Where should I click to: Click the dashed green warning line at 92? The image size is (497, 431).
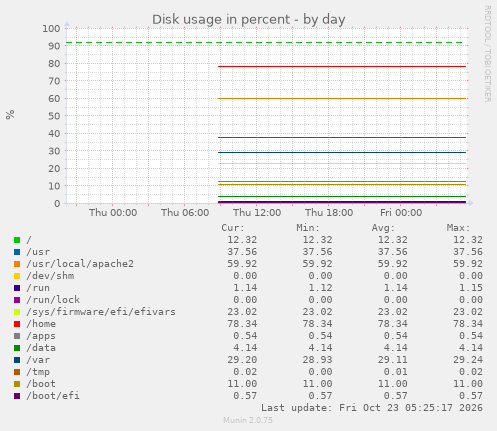(264, 43)
